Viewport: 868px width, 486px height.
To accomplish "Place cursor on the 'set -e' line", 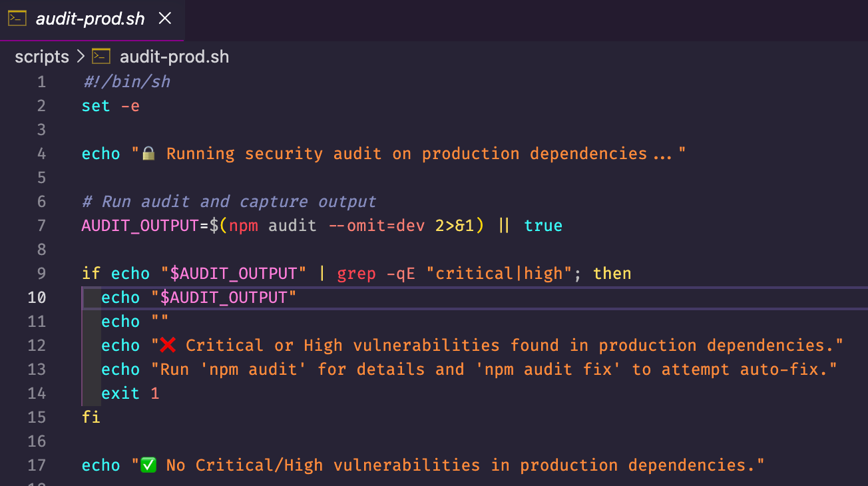I will [x=110, y=106].
